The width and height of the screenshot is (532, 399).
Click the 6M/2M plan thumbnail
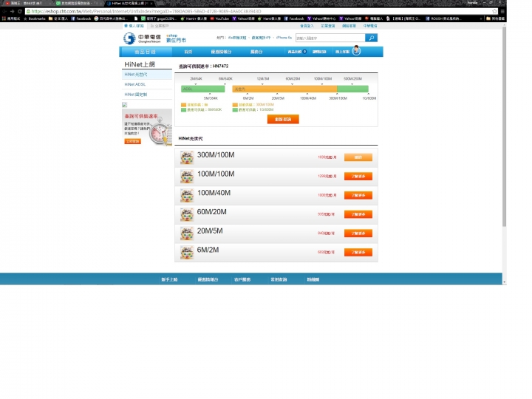187,253
